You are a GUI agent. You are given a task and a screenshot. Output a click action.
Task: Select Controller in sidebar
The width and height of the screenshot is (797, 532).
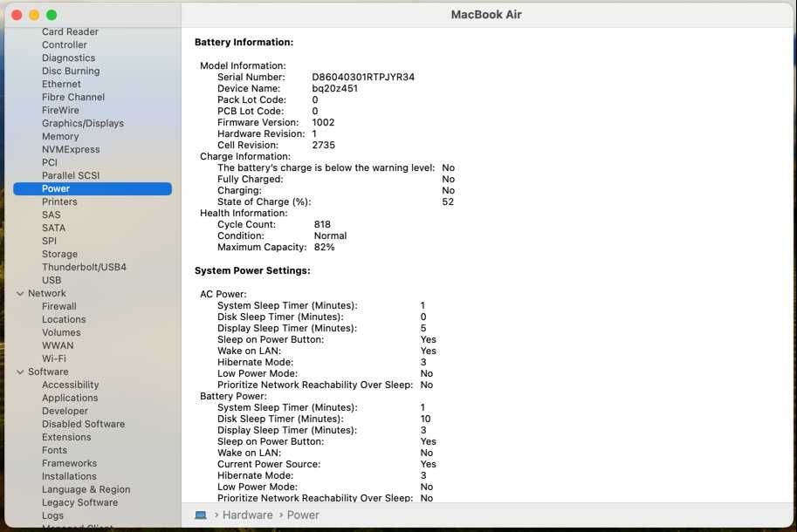65,44
